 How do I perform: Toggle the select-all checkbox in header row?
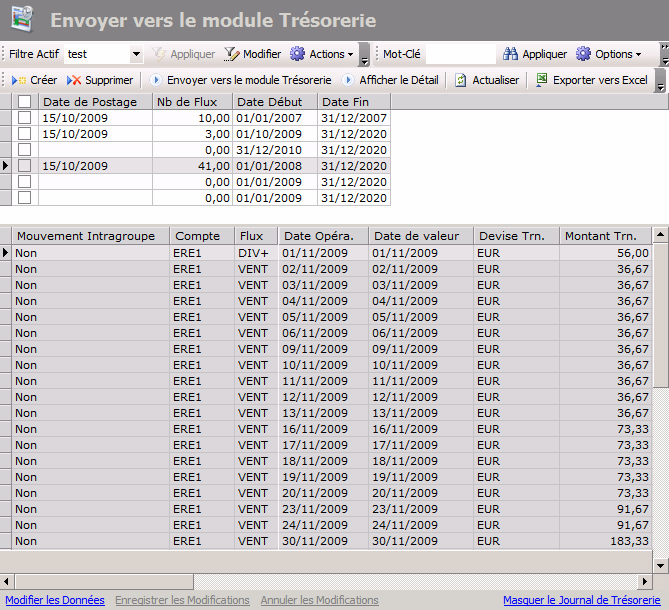(x=25, y=101)
